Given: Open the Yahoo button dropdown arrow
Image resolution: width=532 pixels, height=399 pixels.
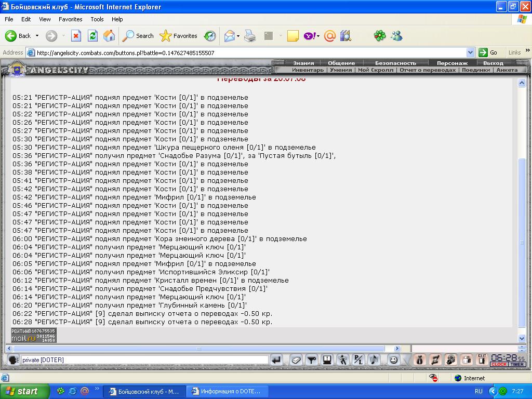Looking at the screenshot, I should 318,36.
